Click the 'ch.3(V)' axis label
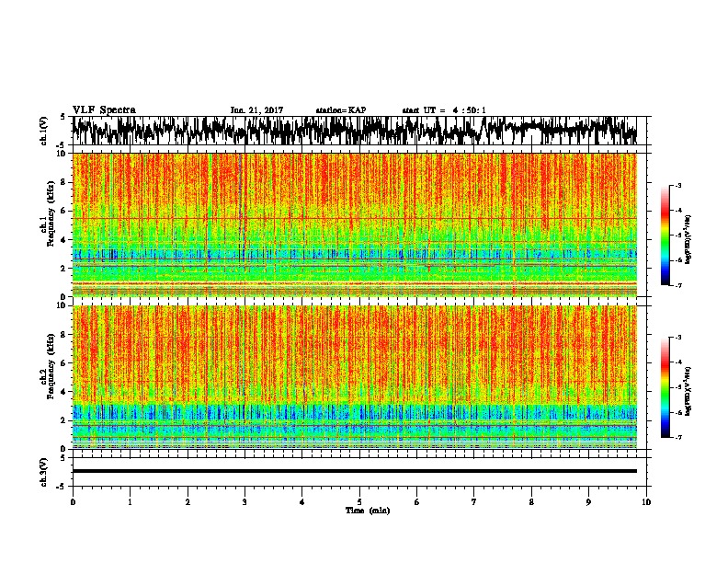The height and width of the screenshot is (563, 728). [44, 472]
